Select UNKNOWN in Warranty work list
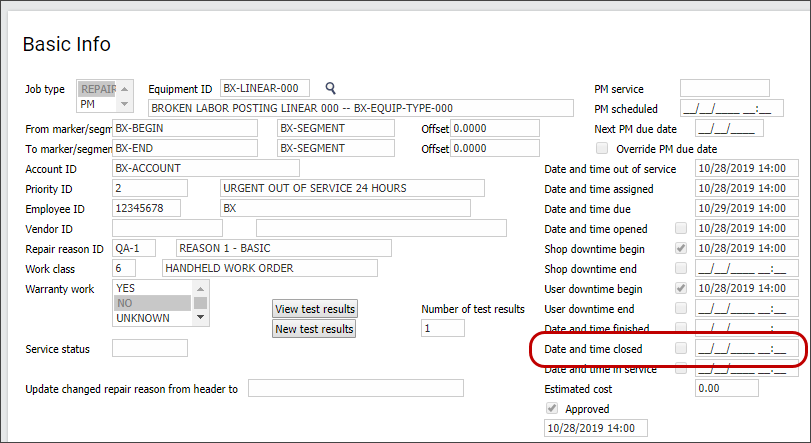Viewport: 811px width, 443px height. (x=144, y=318)
